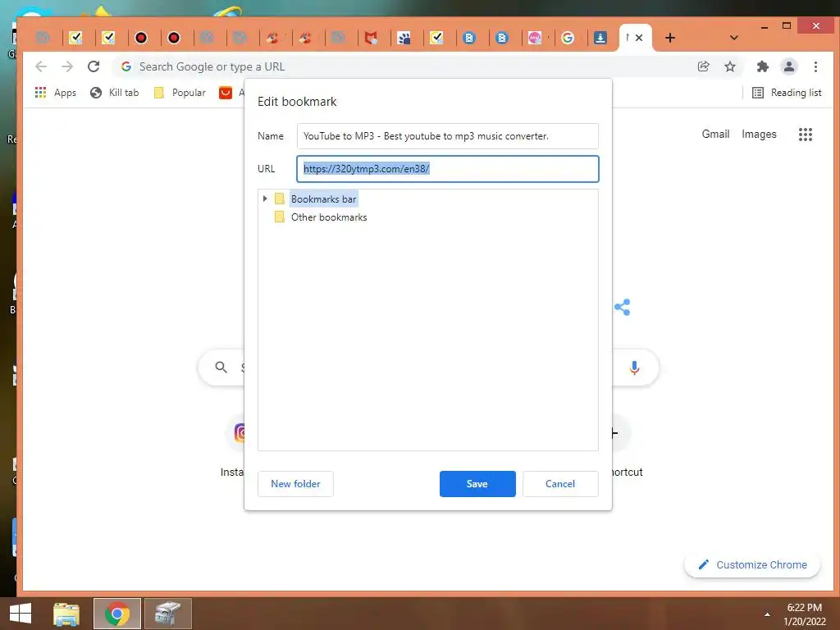Image resolution: width=840 pixels, height=630 pixels.
Task: Open Chrome three-dot menu
Action: (x=815, y=66)
